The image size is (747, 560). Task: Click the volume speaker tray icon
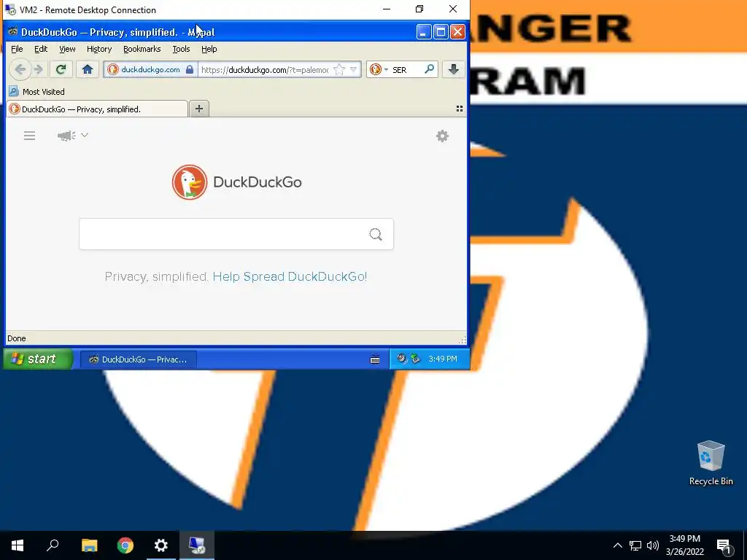tap(653, 545)
